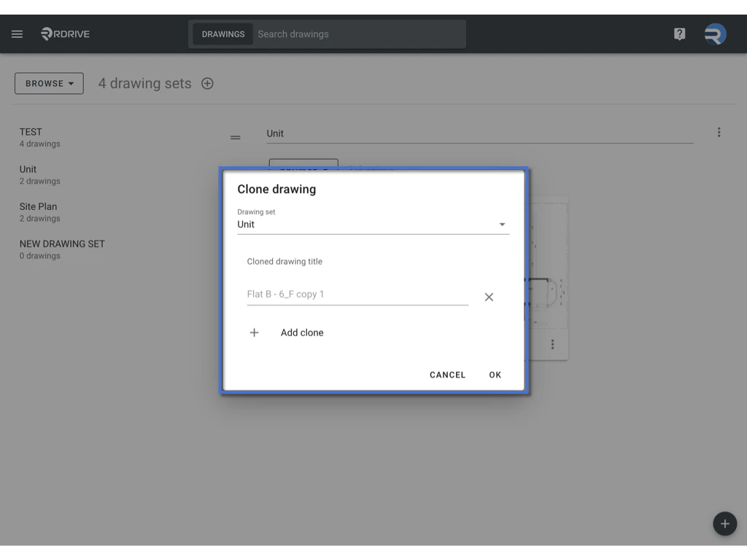
Task: Select the Unit drawing set in sidebar
Action: [40, 175]
